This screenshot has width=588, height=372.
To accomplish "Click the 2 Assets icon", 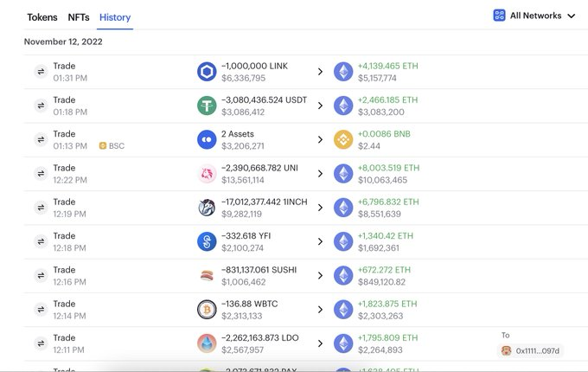I will (x=207, y=139).
